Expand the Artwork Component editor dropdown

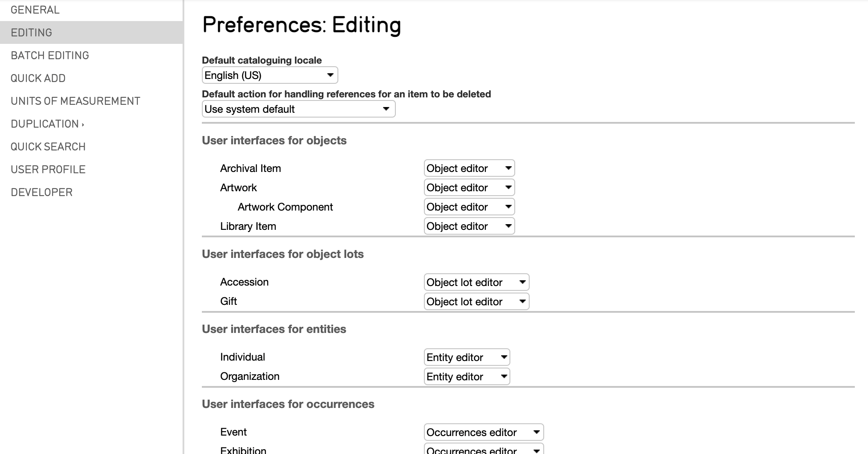coord(469,207)
